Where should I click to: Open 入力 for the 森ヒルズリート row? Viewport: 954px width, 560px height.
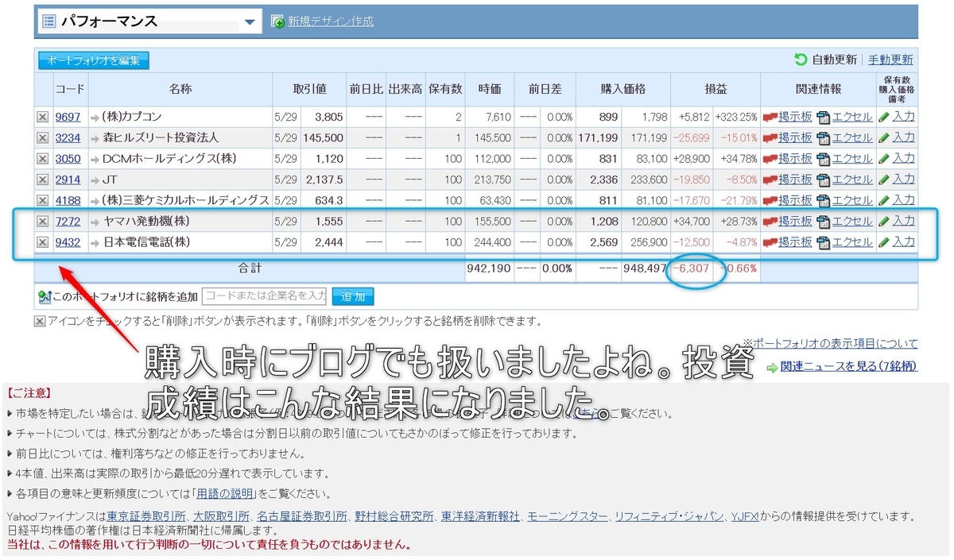903,137
